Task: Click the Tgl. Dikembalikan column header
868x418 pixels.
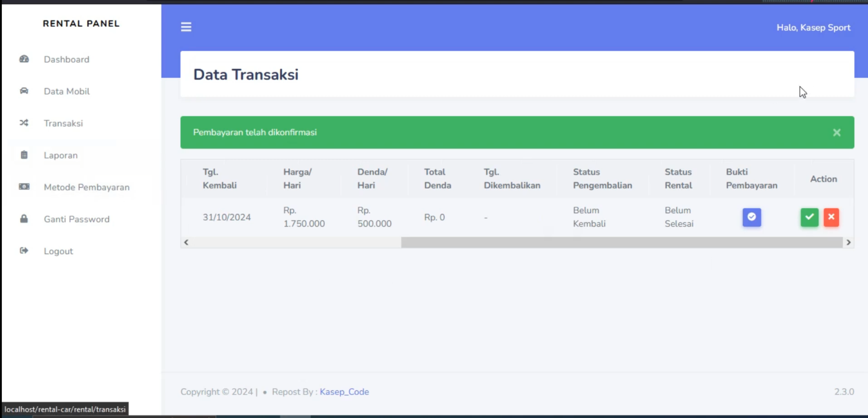Action: pyautogui.click(x=512, y=179)
